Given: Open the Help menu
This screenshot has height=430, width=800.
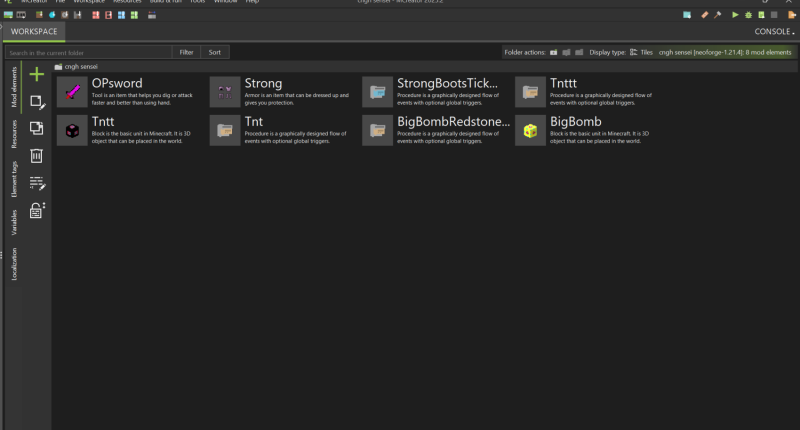Looking at the screenshot, I should pyautogui.click(x=252, y=2).
